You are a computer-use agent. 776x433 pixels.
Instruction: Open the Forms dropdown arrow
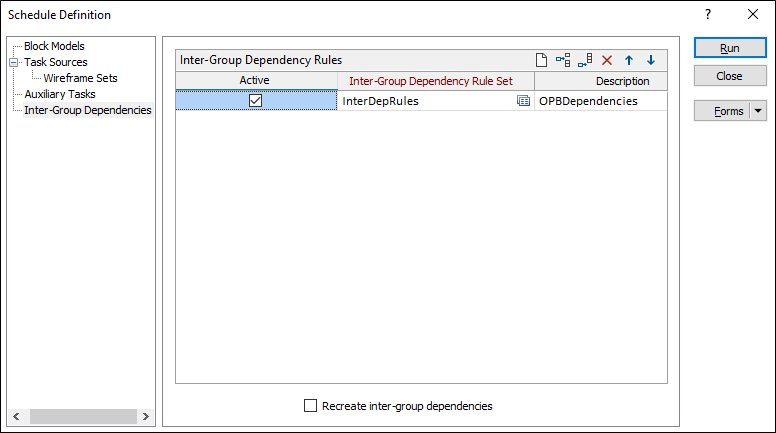pos(758,111)
